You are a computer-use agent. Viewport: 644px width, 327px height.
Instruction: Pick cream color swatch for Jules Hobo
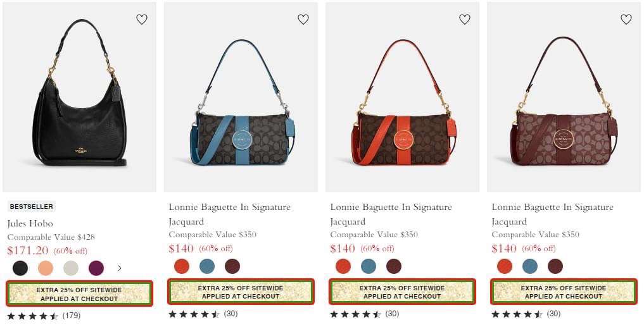point(71,268)
